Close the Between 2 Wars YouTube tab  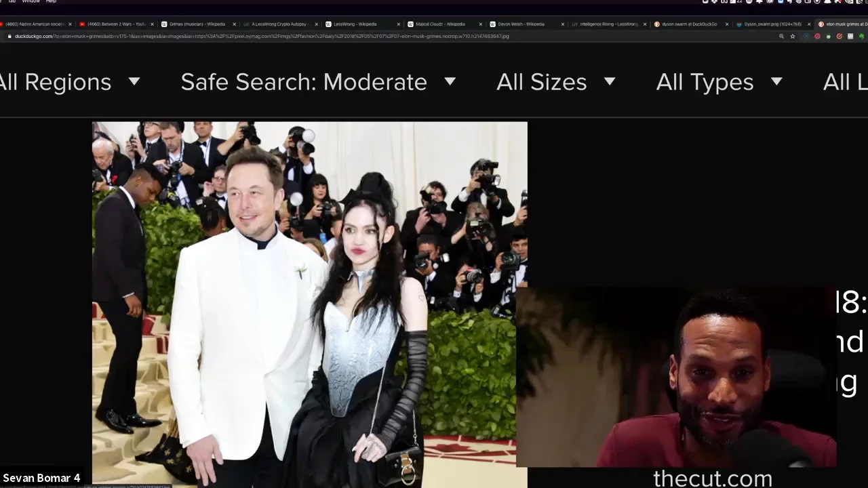[x=152, y=24]
